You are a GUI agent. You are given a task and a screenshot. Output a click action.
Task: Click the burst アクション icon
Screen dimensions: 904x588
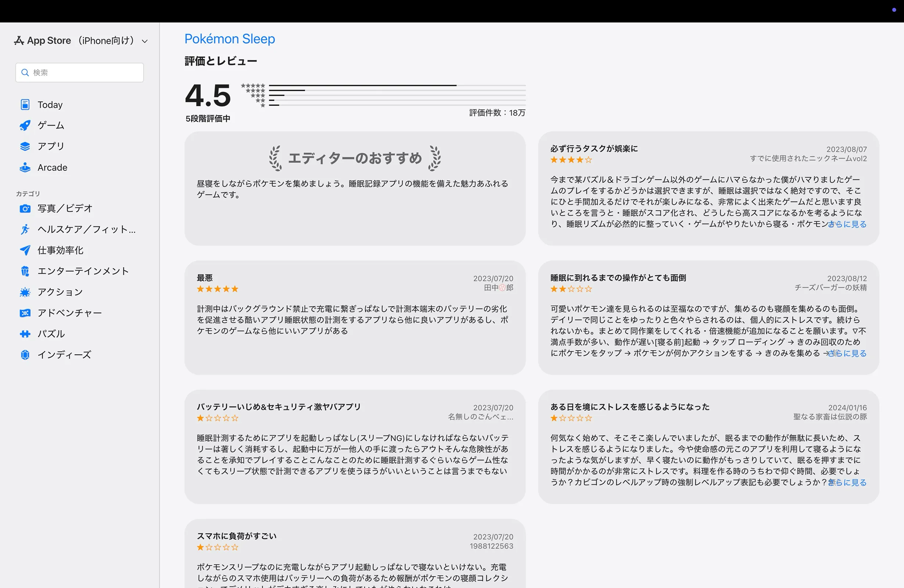(x=25, y=292)
